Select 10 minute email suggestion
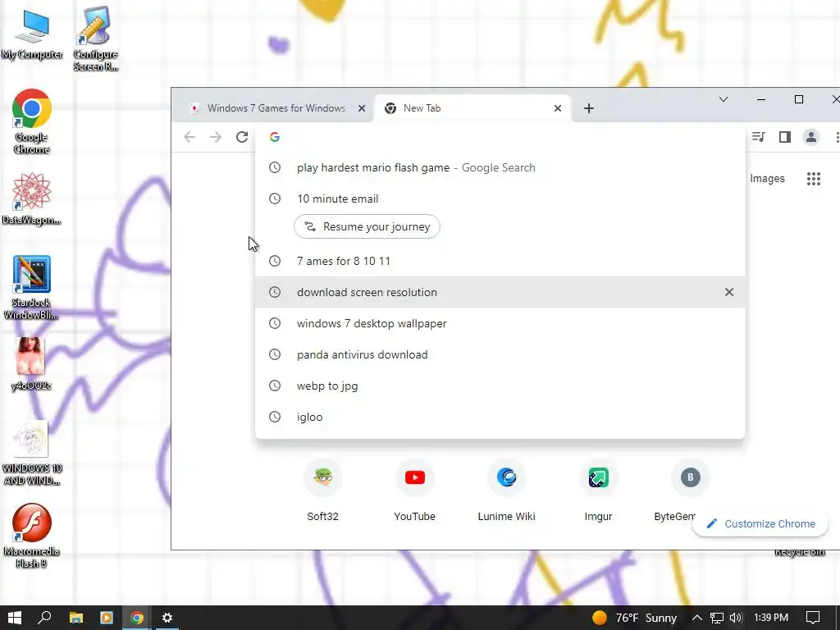The width and height of the screenshot is (840, 630). (500, 199)
